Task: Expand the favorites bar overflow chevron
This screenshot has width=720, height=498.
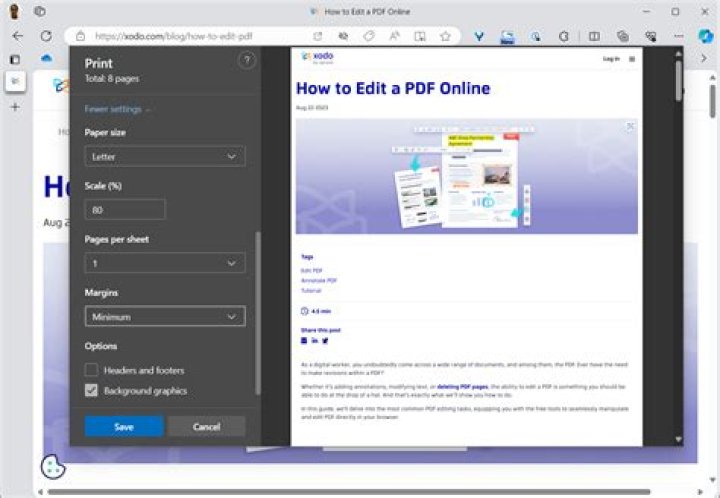Action: [704, 58]
